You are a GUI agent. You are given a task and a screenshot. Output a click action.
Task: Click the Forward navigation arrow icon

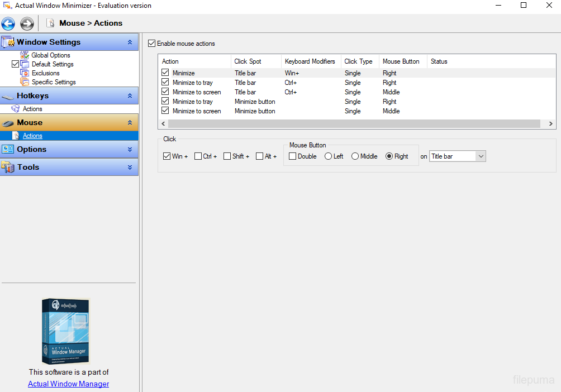click(x=27, y=23)
